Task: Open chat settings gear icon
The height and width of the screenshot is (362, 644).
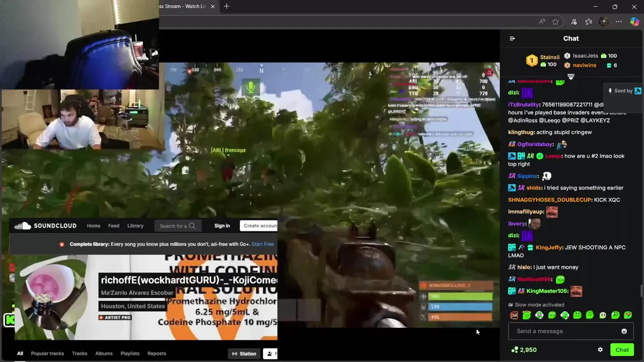Action: pos(600,350)
